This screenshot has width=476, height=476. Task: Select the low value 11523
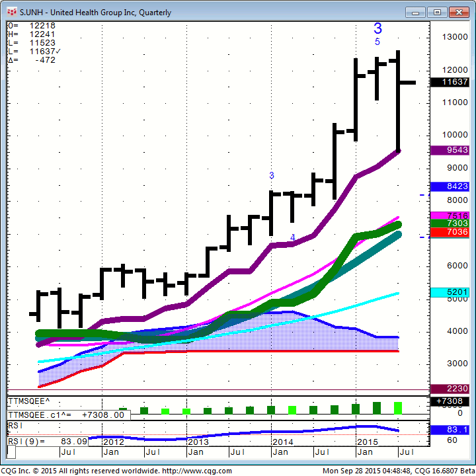tap(42, 43)
